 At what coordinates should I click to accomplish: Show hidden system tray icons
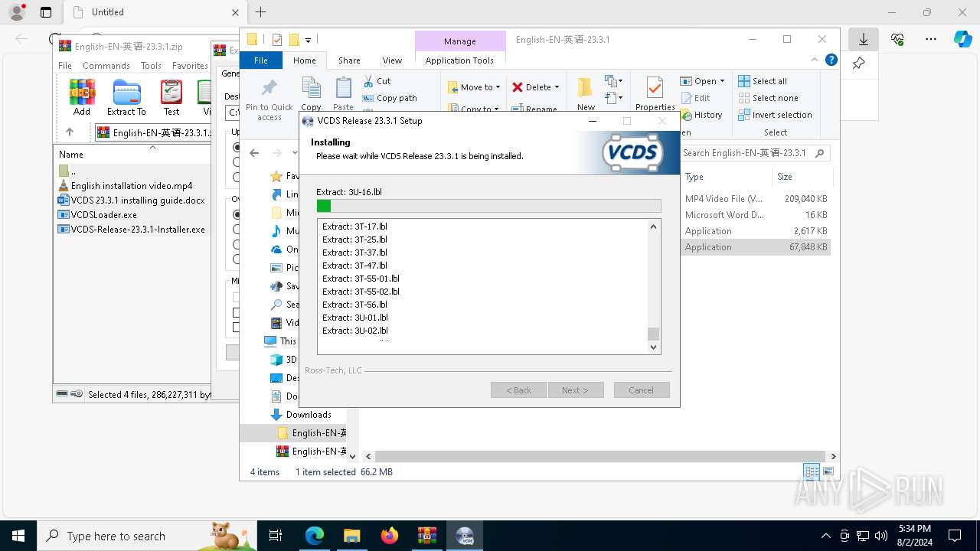click(x=825, y=536)
